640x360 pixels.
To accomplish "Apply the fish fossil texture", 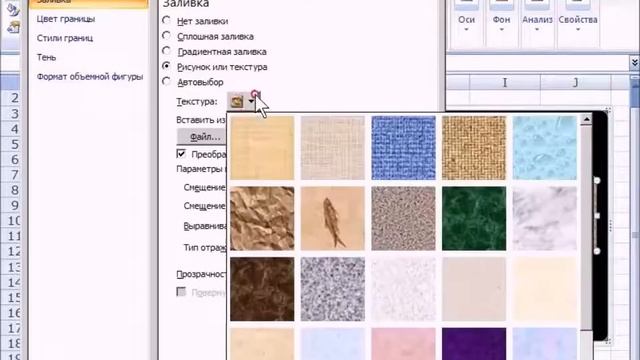I will [333, 218].
